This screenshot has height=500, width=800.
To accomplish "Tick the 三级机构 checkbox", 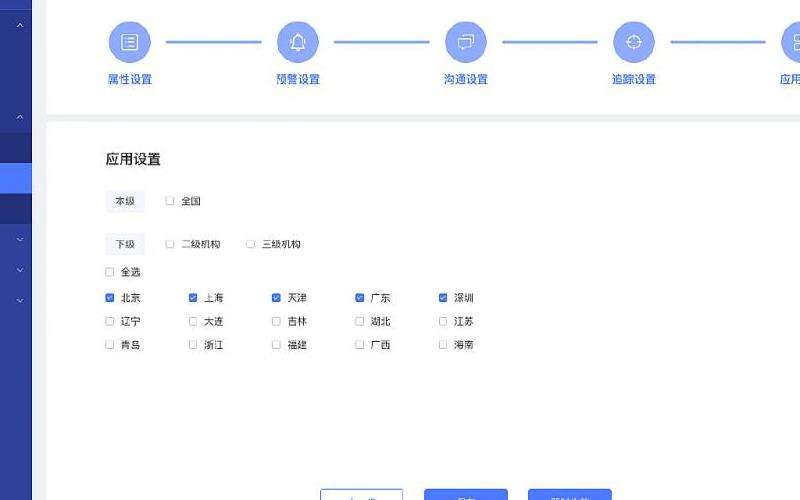I will click(251, 244).
